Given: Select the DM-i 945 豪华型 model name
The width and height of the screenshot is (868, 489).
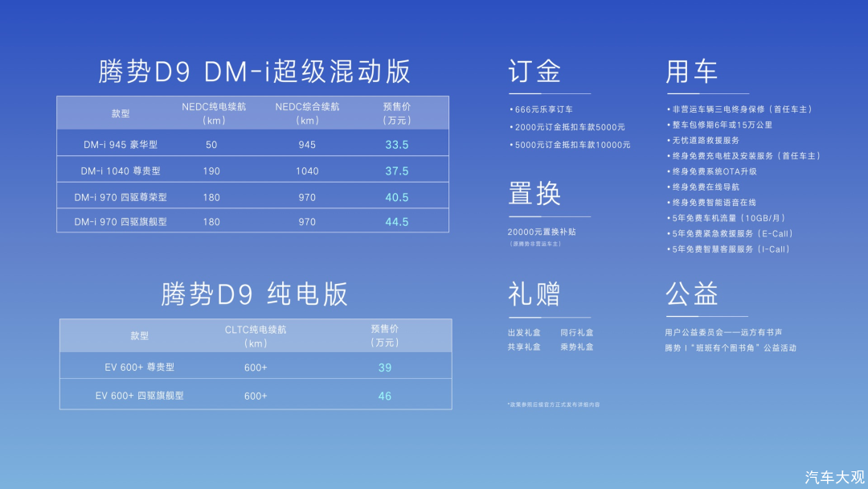Looking at the screenshot, I should pos(121,145).
